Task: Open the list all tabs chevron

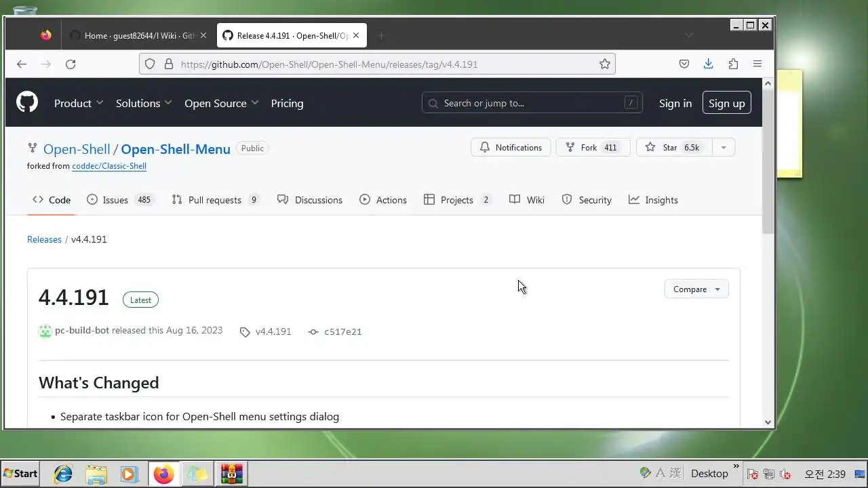Action: pos(689,35)
